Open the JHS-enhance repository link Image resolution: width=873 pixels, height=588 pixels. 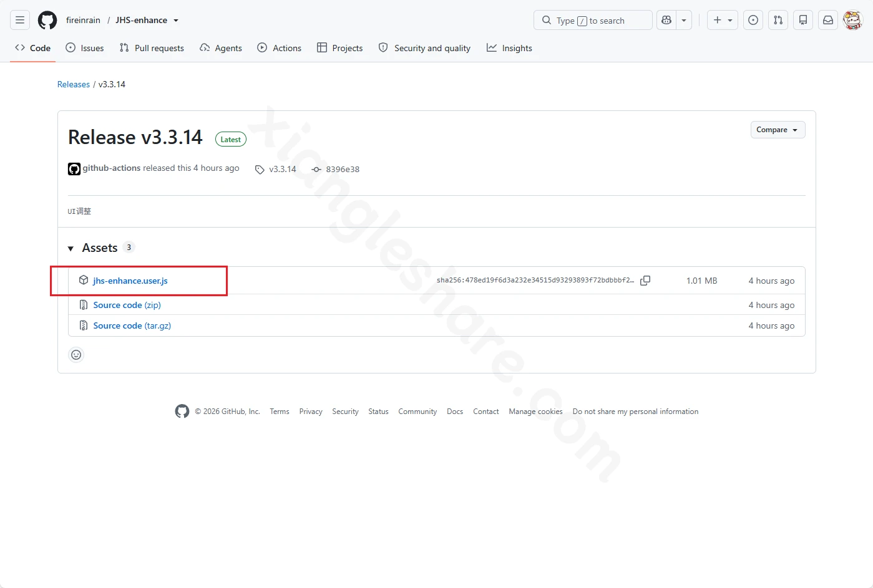(142, 20)
